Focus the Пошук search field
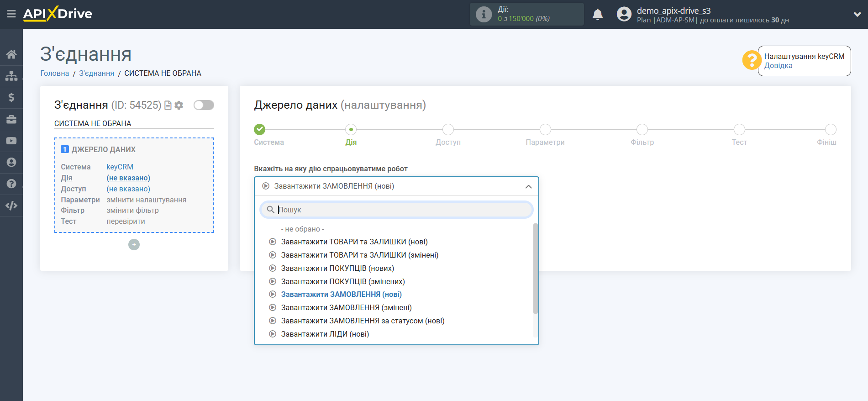 click(396, 210)
